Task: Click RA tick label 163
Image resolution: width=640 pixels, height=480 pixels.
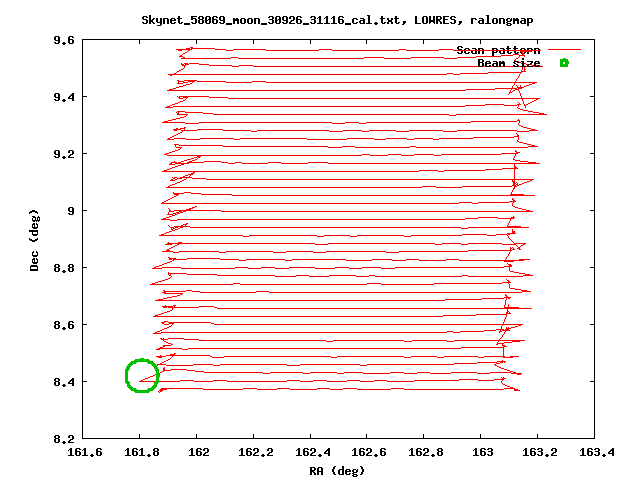Action: click(482, 452)
